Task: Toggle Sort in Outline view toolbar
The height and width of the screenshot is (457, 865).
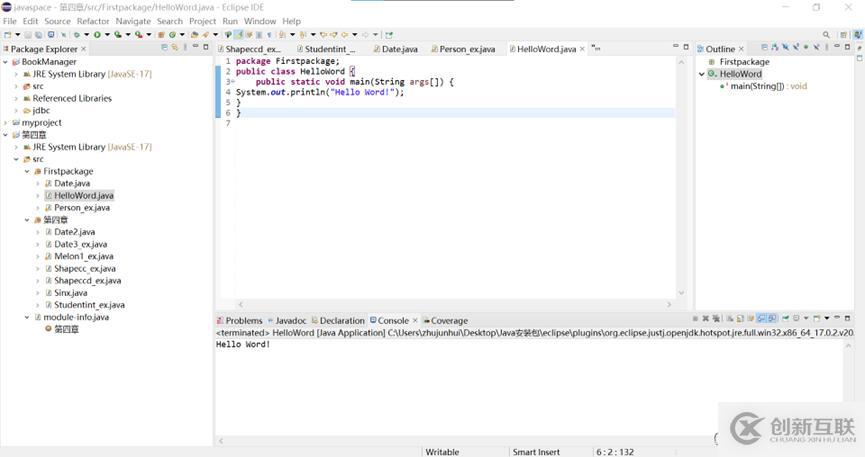Action: [x=774, y=48]
